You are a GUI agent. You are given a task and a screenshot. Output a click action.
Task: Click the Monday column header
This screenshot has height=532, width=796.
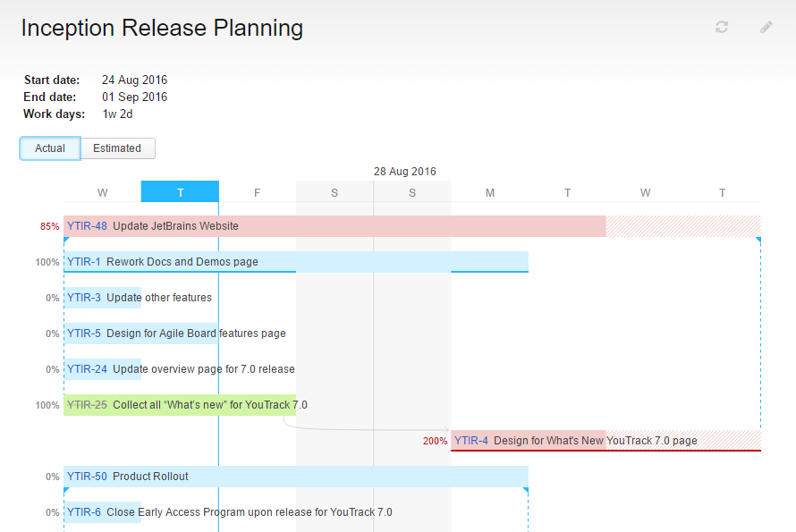tap(490, 192)
